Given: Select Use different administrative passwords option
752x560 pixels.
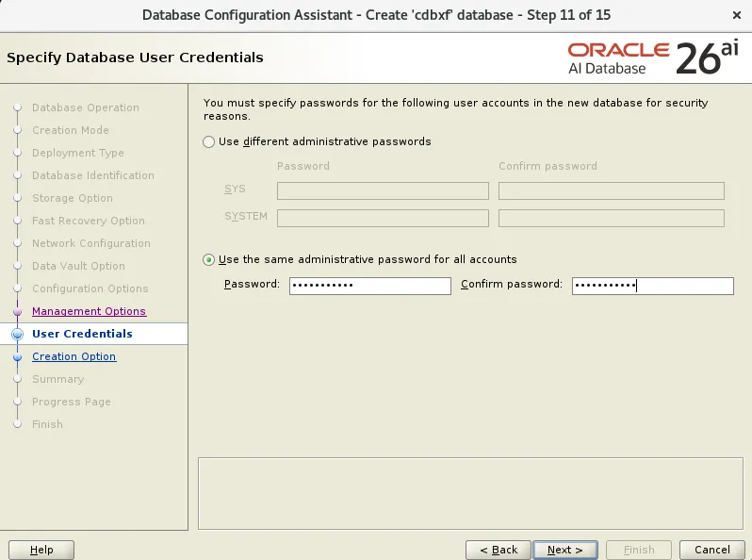Looking at the screenshot, I should click(x=208, y=141).
